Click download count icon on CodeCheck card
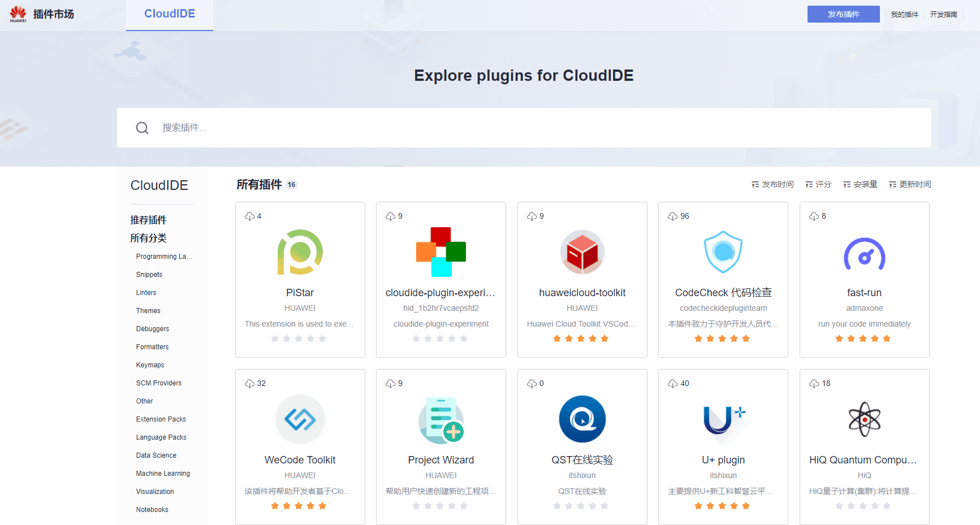 click(x=673, y=216)
